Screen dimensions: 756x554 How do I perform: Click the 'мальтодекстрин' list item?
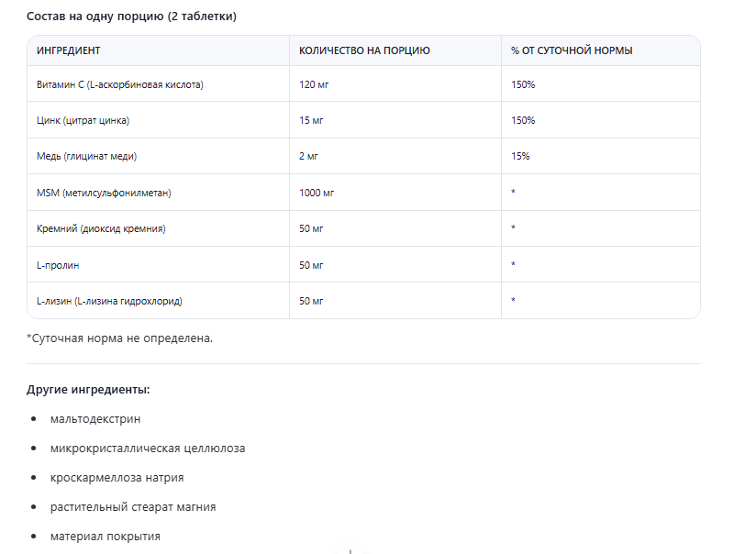96,419
